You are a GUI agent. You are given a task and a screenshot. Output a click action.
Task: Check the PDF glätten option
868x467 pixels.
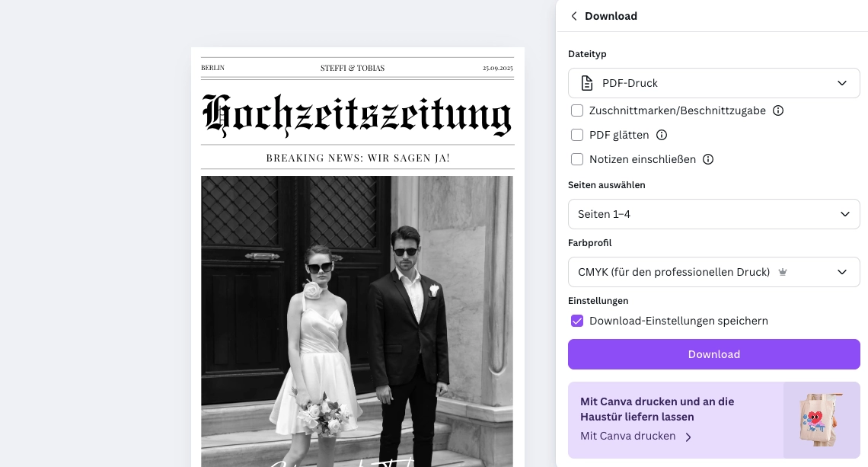tap(577, 135)
